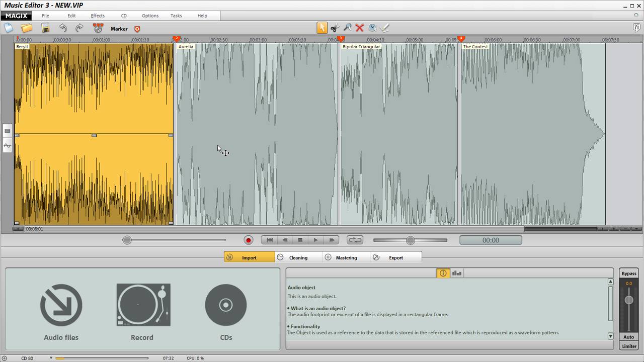Select the zoom magnifier tool

(347, 28)
